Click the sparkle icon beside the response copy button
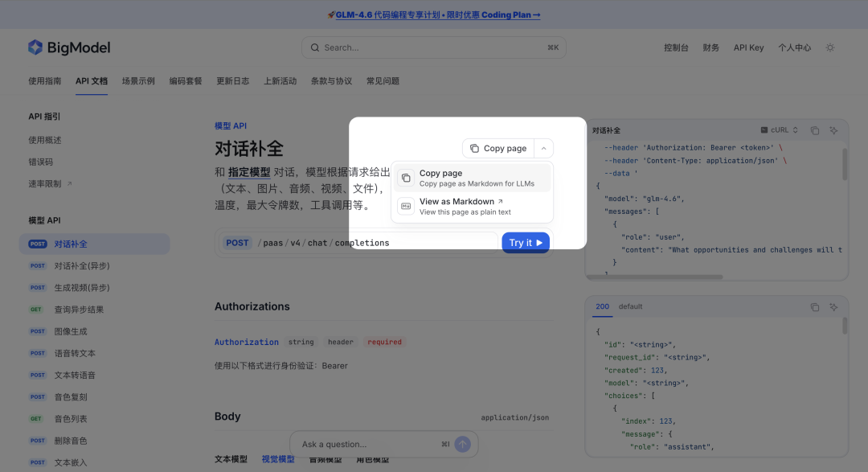 [833, 306]
